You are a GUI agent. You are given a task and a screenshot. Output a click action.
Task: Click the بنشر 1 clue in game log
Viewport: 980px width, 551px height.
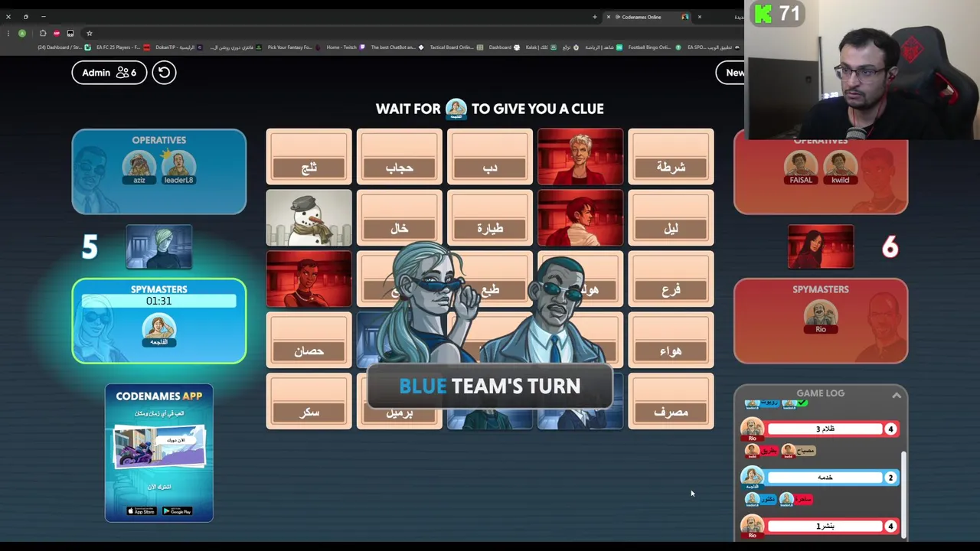tap(824, 526)
